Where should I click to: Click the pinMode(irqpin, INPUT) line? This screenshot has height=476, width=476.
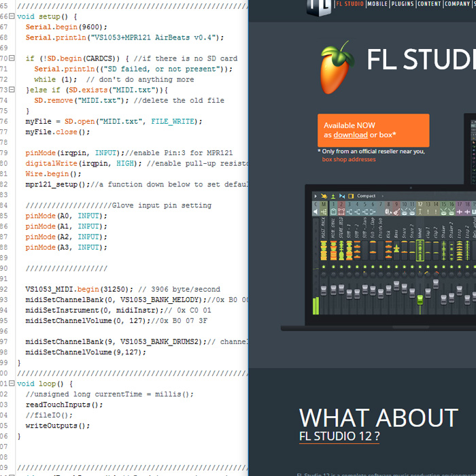(129, 153)
